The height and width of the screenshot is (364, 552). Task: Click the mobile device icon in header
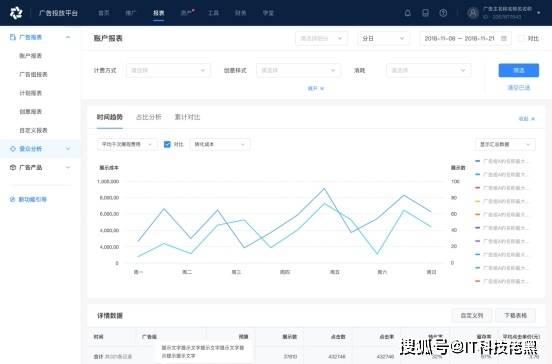tap(425, 13)
